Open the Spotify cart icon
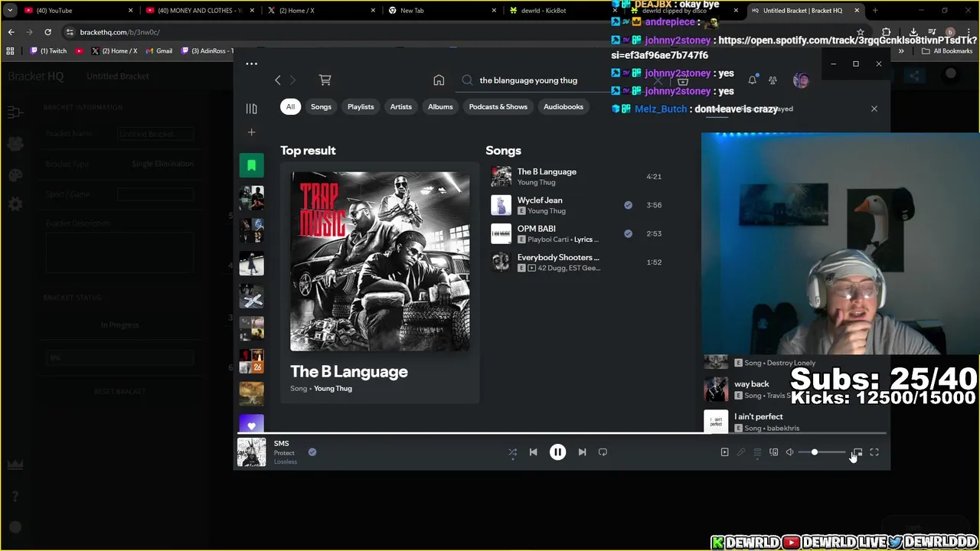 [325, 80]
